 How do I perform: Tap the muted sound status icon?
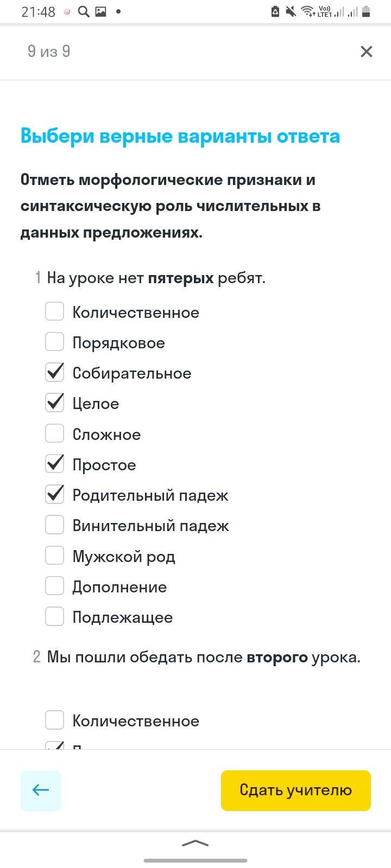coord(291,11)
